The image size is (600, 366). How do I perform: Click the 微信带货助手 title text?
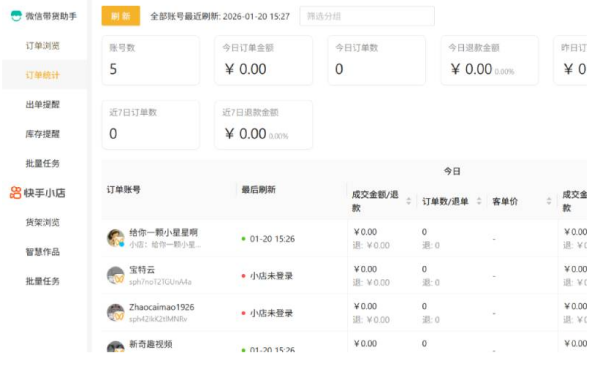(51, 16)
